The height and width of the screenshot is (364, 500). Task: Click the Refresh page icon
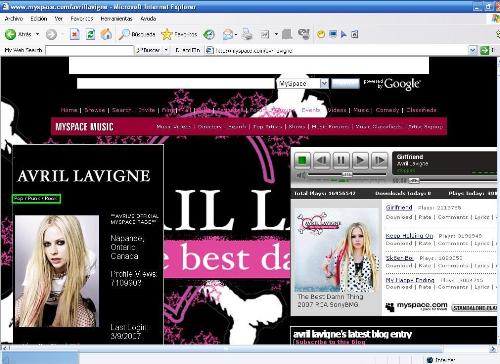(90, 34)
